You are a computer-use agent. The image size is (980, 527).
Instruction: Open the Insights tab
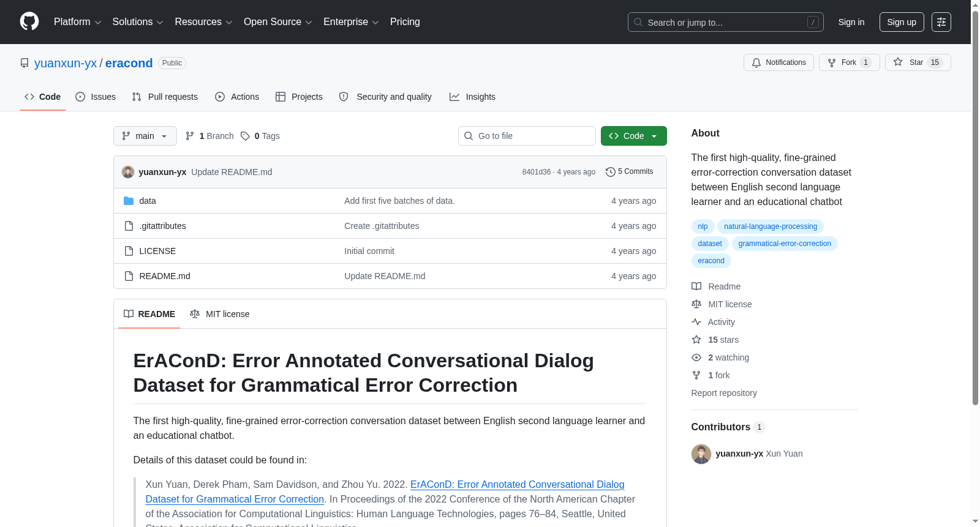tap(472, 97)
